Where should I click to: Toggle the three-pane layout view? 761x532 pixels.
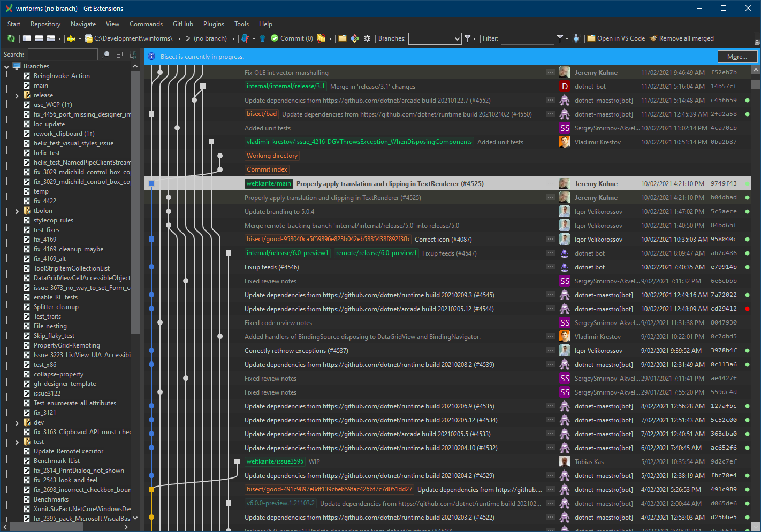(x=51, y=38)
